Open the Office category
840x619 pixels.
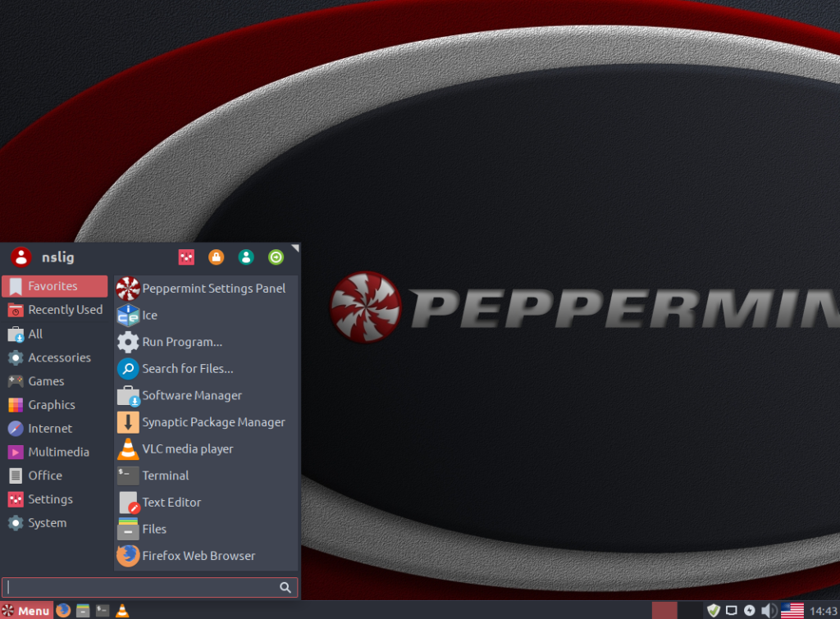tap(55, 476)
